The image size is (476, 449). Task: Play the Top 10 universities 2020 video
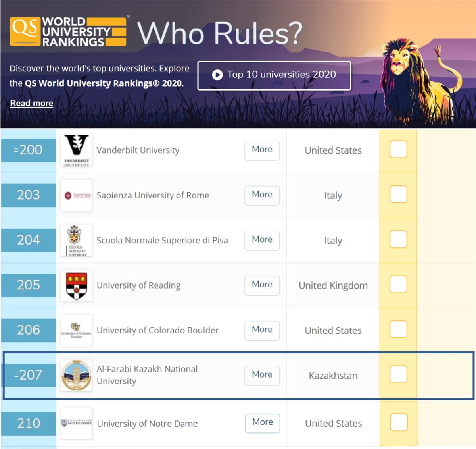click(274, 75)
